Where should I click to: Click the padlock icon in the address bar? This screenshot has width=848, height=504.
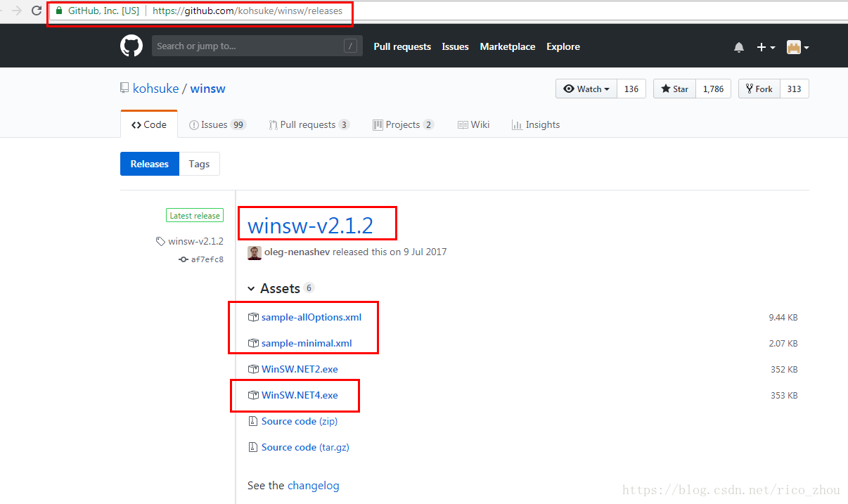click(58, 11)
